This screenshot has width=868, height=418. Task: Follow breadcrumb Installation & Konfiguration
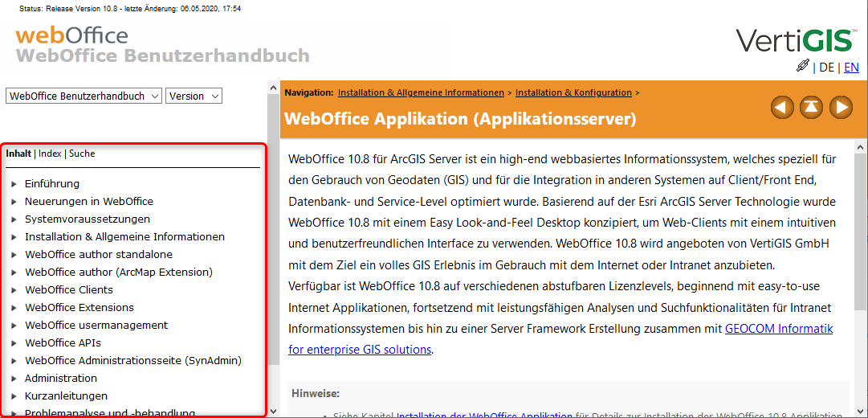coord(573,92)
